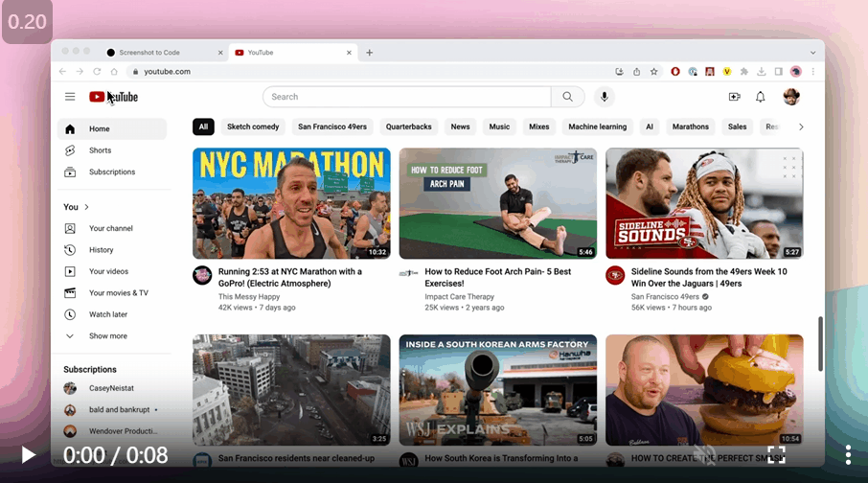Open video player three-dot options

(x=848, y=455)
